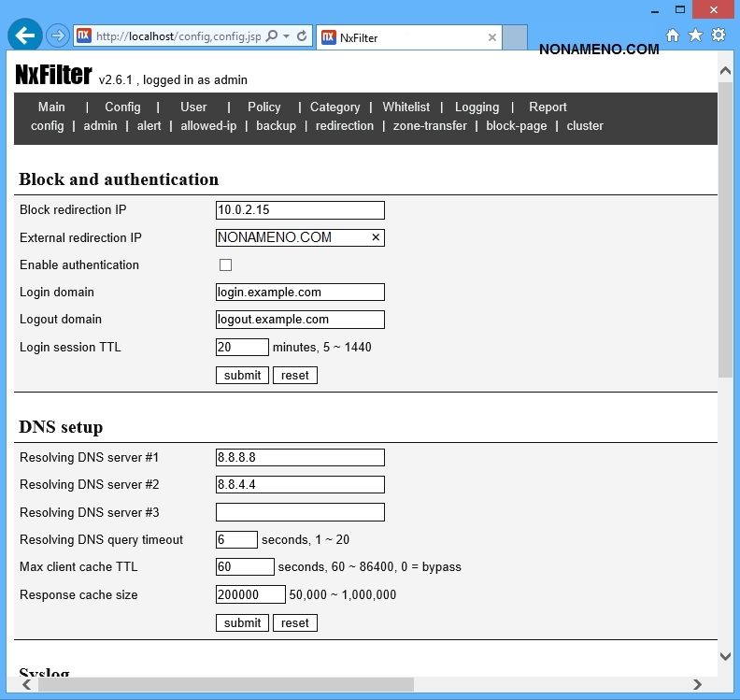Open a new blank tab
740x700 pixels.
tap(515, 37)
